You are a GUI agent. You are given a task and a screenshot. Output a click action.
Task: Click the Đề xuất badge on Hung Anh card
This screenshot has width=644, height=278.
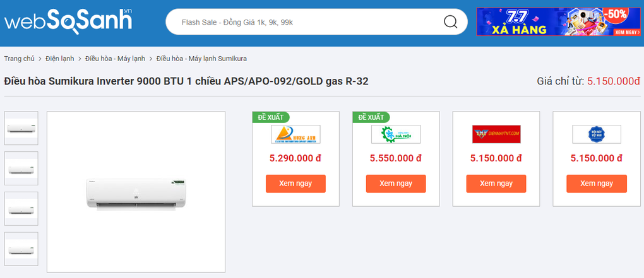(x=271, y=117)
